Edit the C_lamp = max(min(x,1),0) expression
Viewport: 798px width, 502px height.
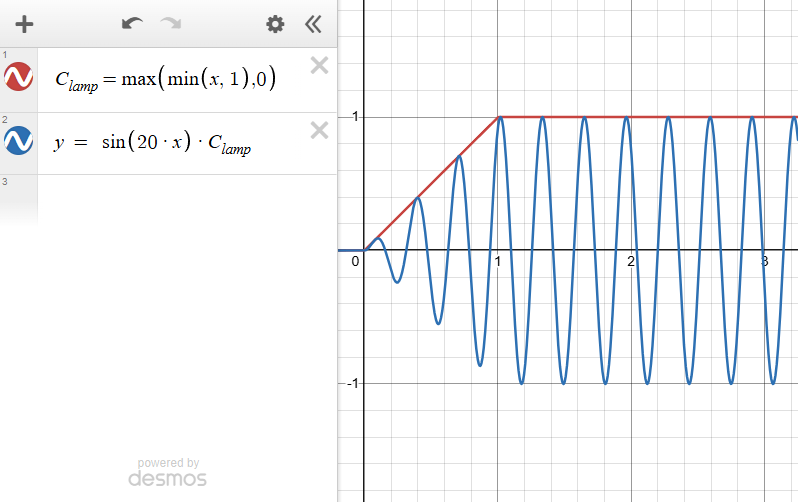165,80
